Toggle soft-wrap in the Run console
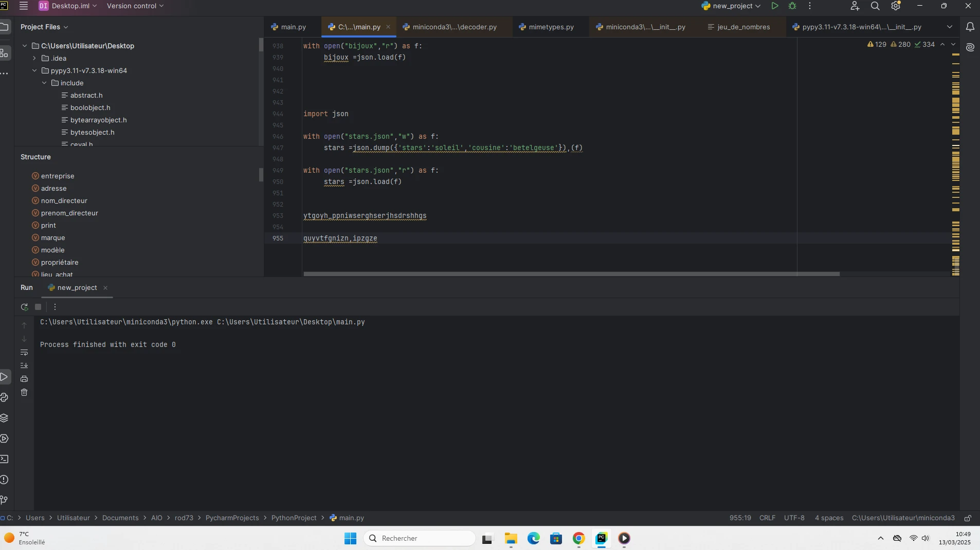This screenshot has width=980, height=550. [x=24, y=353]
